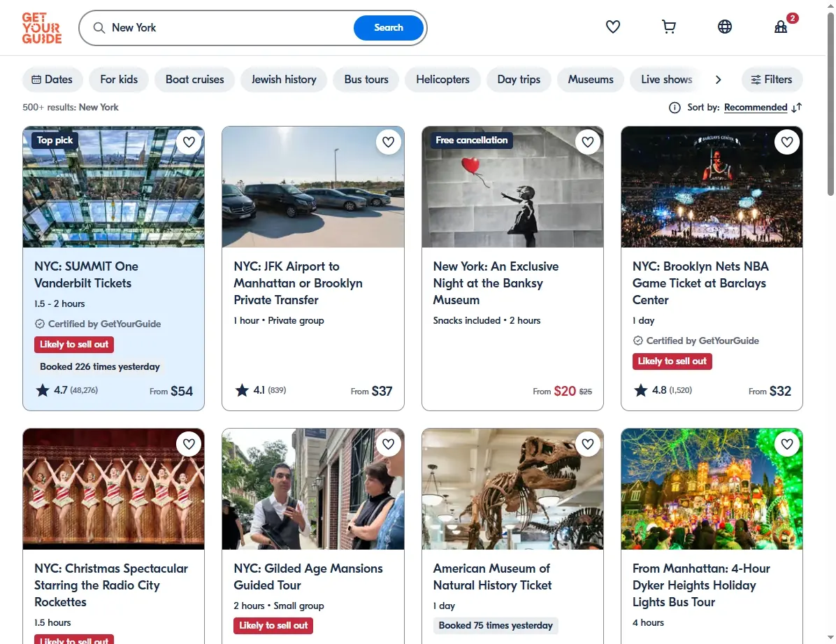The height and width of the screenshot is (644, 836).
Task: Click the Top pick badge
Action: (55, 141)
